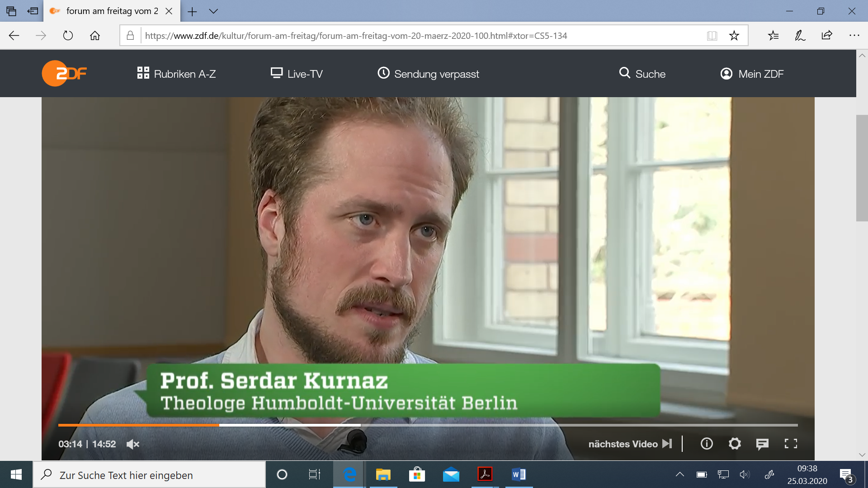Expand hidden system tray icons
Image resolution: width=868 pixels, height=488 pixels.
[679, 474]
